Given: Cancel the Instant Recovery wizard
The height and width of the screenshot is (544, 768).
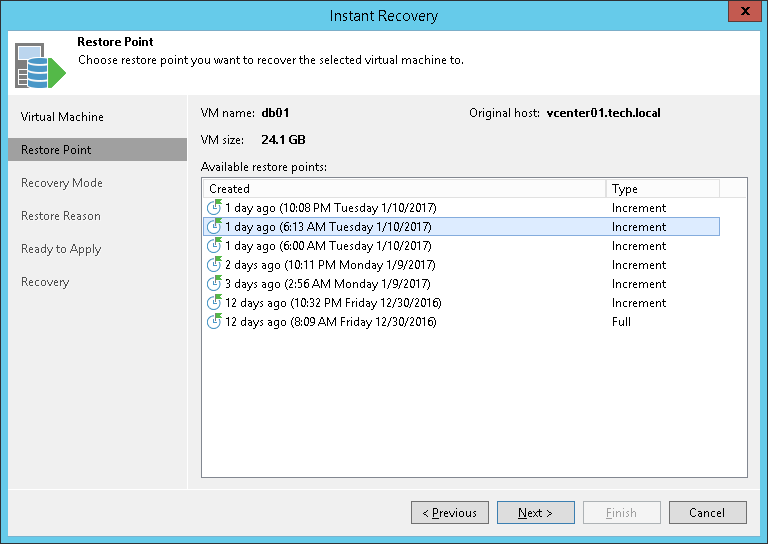Looking at the screenshot, I should point(707,513).
